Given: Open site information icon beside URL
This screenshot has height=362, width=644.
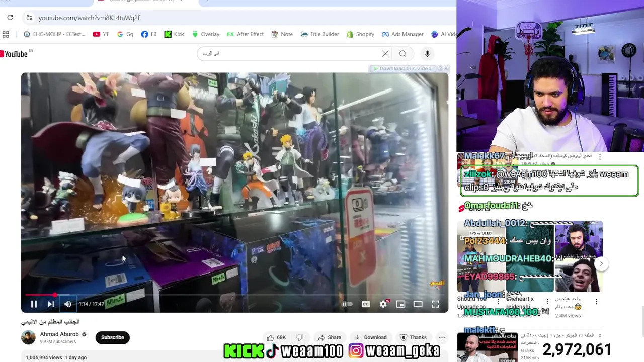Looking at the screenshot, I should (x=29, y=18).
